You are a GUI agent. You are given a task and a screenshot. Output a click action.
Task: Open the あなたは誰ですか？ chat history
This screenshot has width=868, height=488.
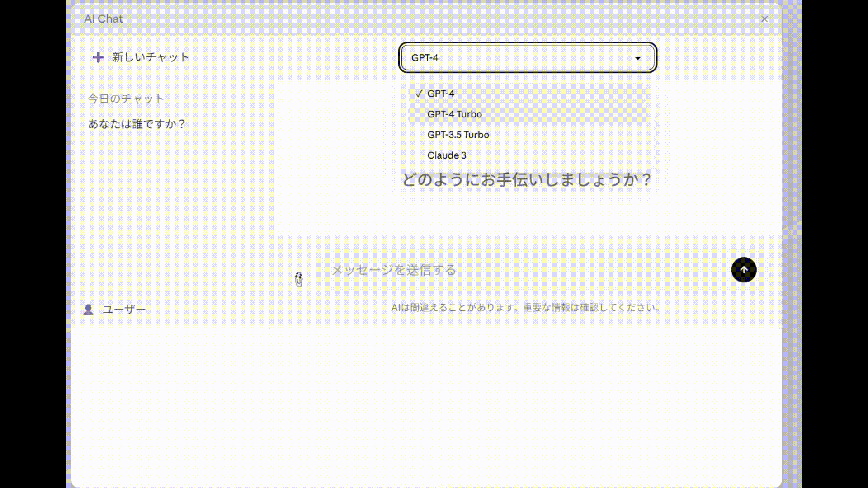(x=137, y=124)
